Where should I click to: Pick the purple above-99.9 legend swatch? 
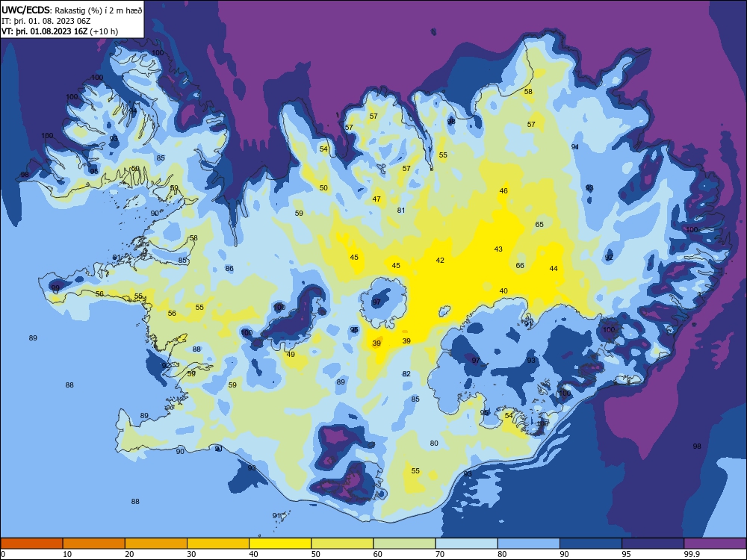click(715, 544)
